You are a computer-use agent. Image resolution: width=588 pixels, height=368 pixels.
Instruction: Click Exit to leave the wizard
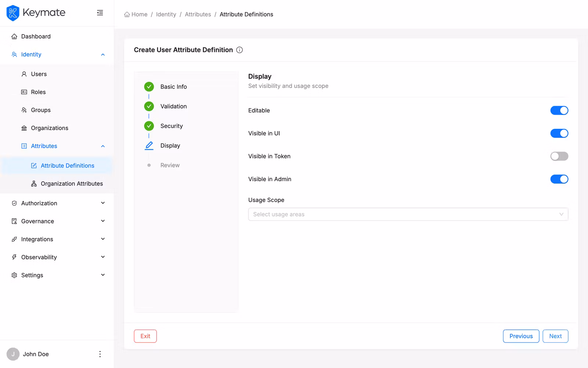(145, 336)
